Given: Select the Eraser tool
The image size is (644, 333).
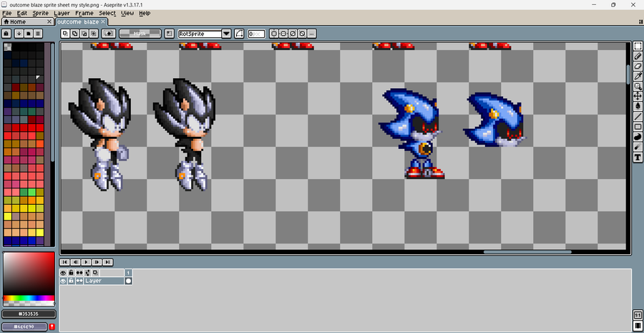Looking at the screenshot, I should coord(638,66).
